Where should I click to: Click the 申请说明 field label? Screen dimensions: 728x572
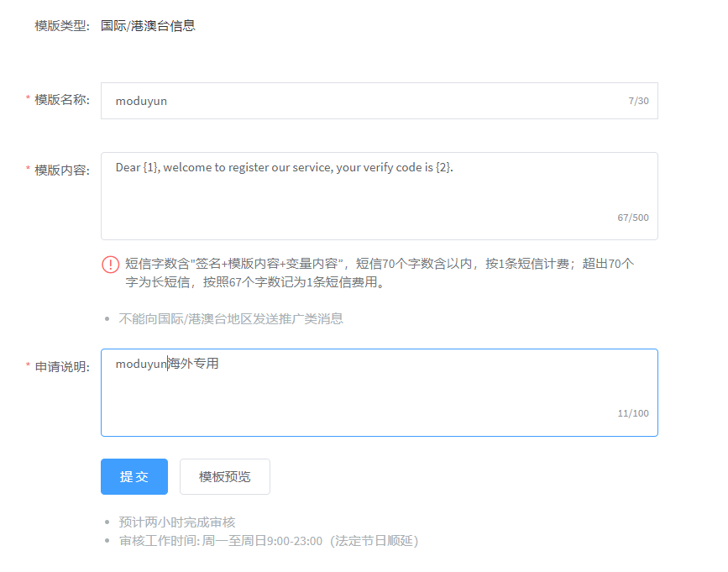62,366
